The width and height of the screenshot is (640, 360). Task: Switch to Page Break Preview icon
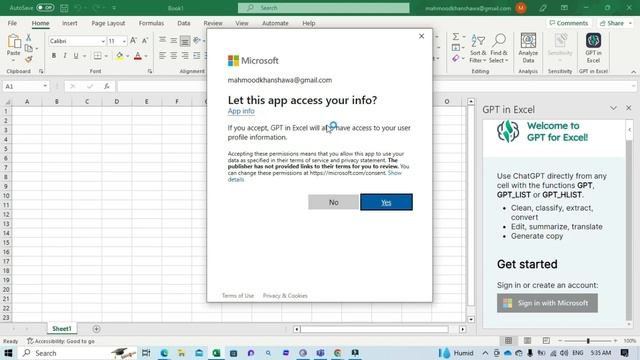pyautogui.click(x=546, y=340)
